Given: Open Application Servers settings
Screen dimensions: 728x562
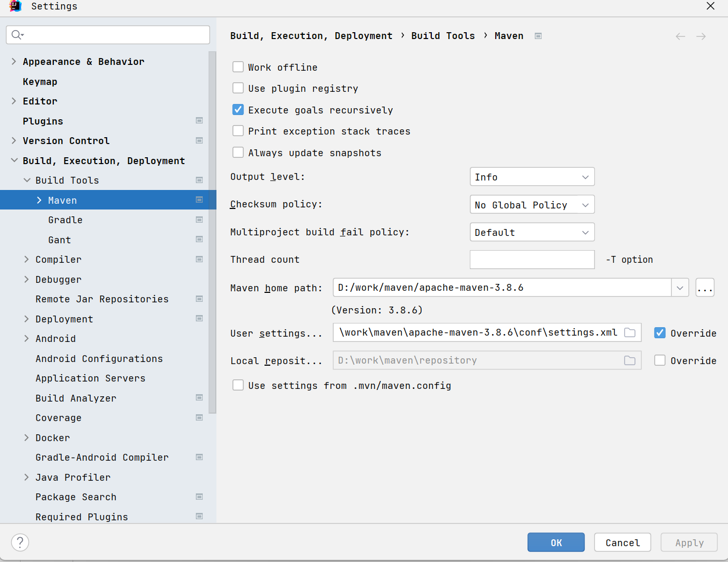Looking at the screenshot, I should [90, 378].
